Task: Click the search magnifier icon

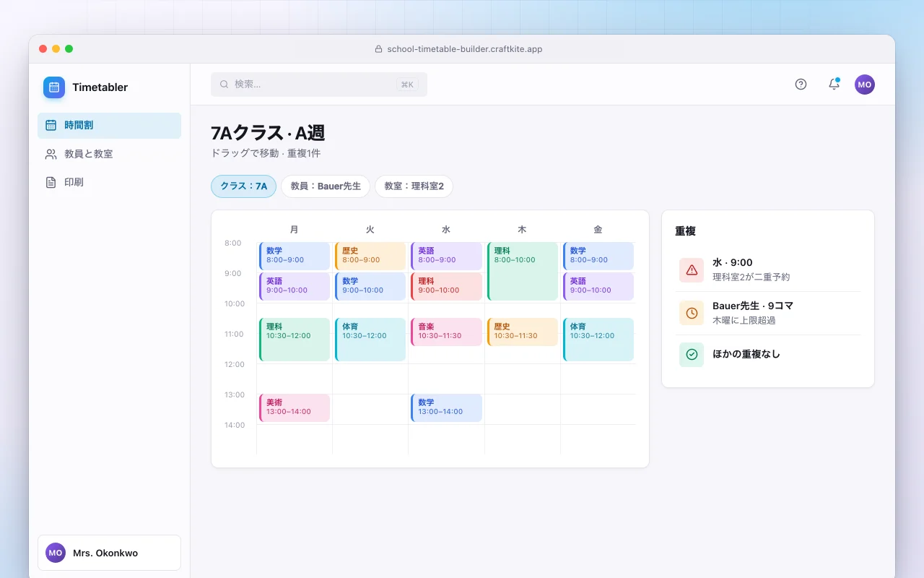Action: (x=225, y=85)
